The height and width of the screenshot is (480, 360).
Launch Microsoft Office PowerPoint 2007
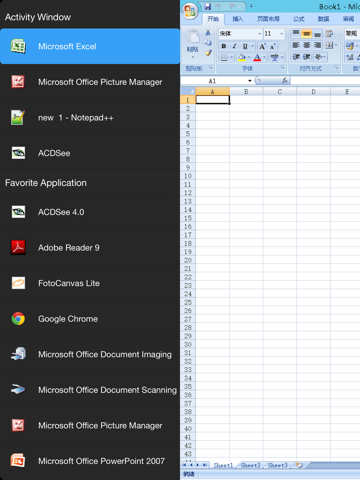click(90, 461)
